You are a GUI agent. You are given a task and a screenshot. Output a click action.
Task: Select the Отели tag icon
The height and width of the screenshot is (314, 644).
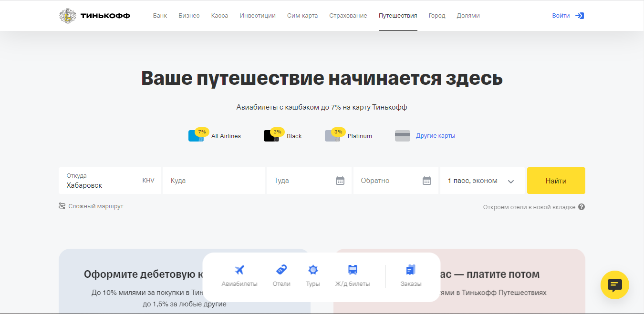[x=281, y=270]
